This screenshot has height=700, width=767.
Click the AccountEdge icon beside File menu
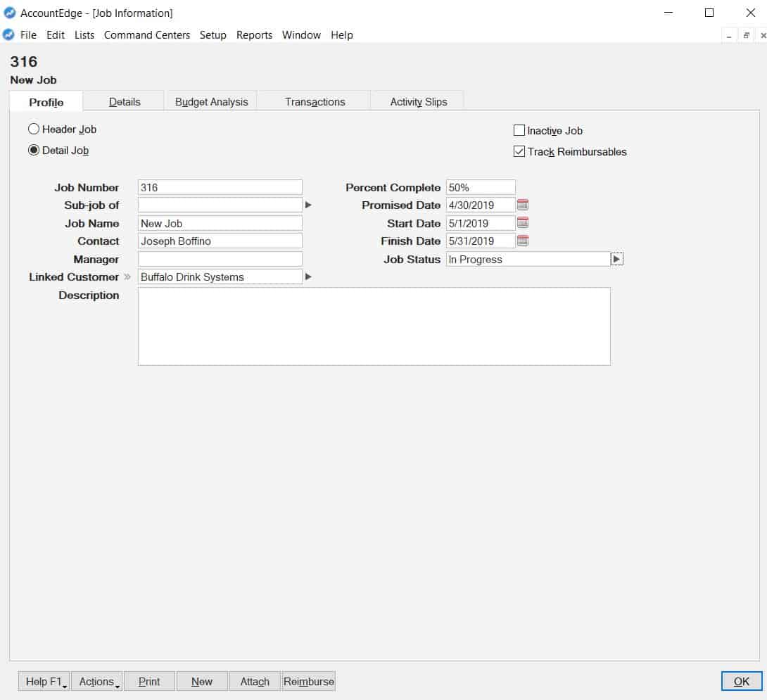pyautogui.click(x=8, y=34)
